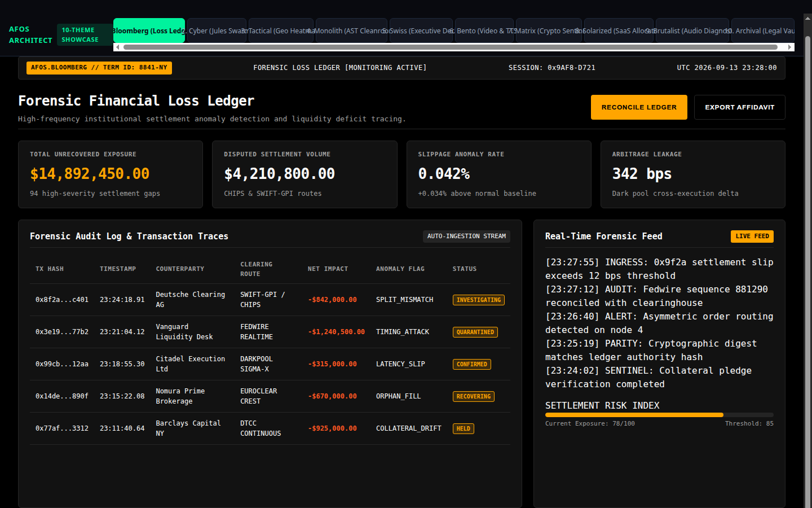Click the -$925,000.00 net impact value
Image resolution: width=812 pixels, height=508 pixels.
332,428
